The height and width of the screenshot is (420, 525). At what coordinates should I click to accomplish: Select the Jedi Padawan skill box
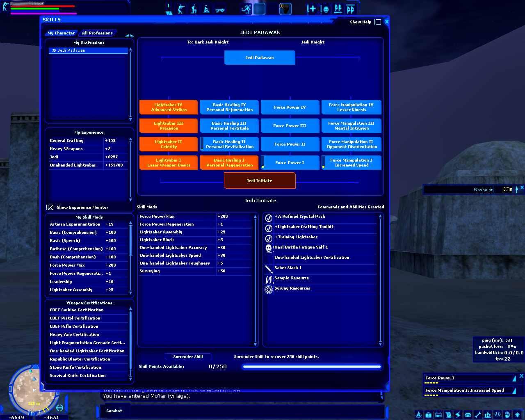pos(260,58)
